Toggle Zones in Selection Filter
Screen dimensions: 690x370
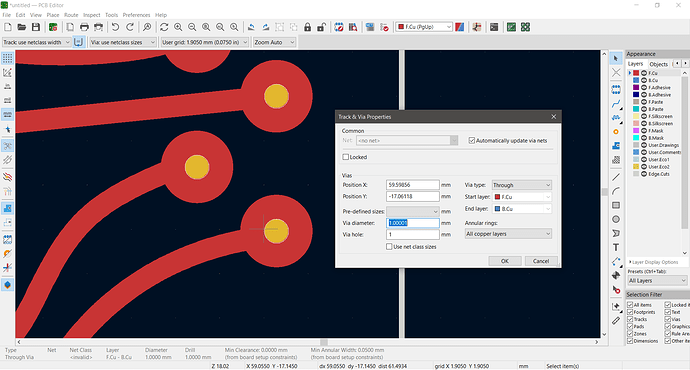click(x=630, y=334)
